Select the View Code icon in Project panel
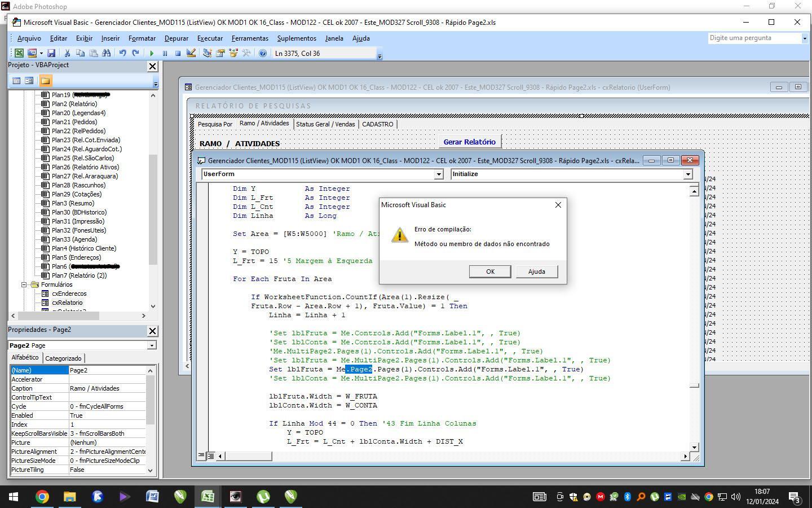Screen dimensions: 812x508 [x=16, y=81]
